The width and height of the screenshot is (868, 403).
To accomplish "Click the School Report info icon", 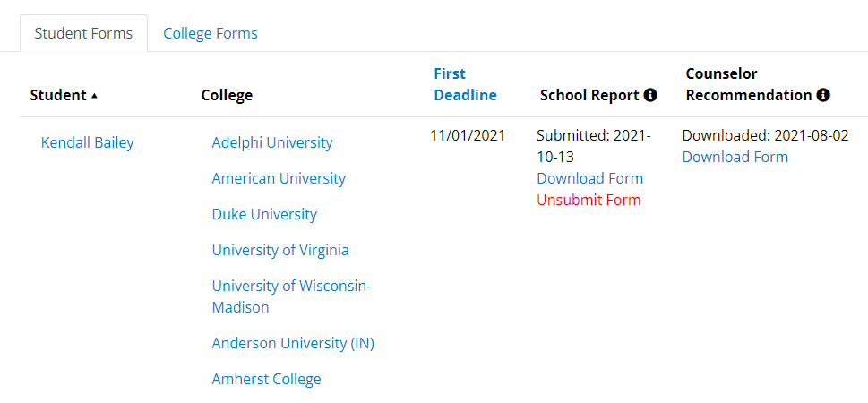I will click(650, 95).
